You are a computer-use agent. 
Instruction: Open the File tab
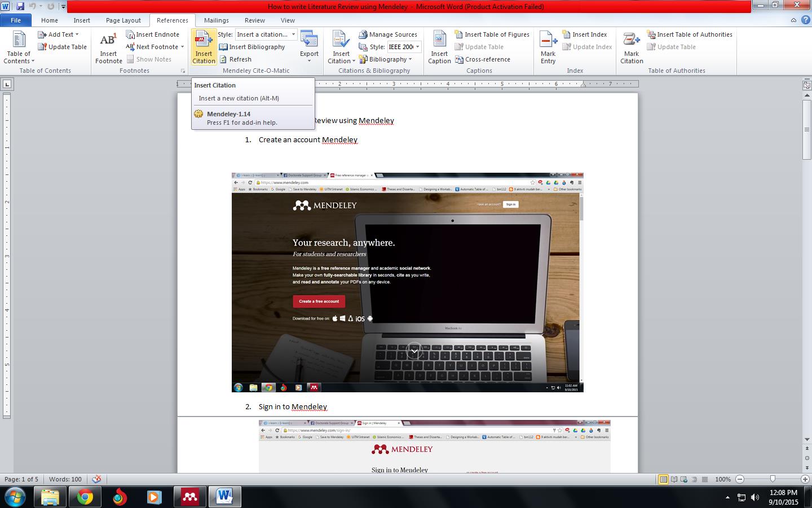pyautogui.click(x=15, y=20)
